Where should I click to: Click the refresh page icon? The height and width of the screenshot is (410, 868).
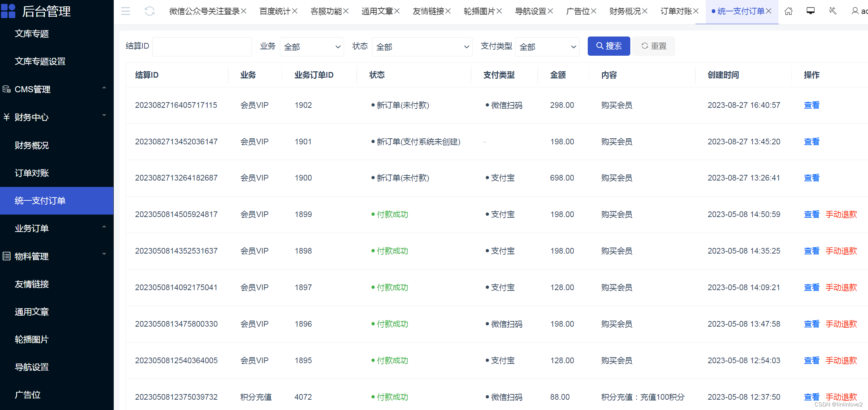(150, 11)
